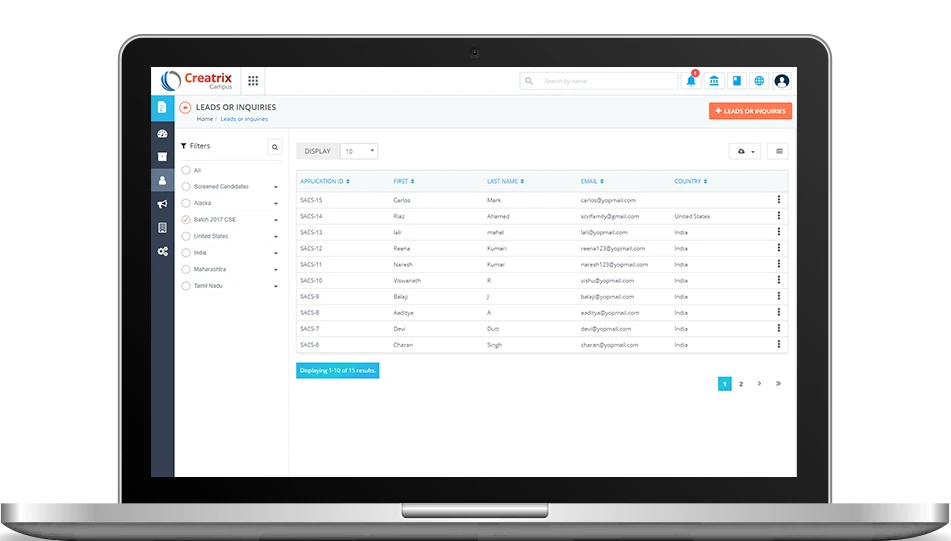Click the institution building icon in header
Screen dimensions: 951x541
point(714,81)
